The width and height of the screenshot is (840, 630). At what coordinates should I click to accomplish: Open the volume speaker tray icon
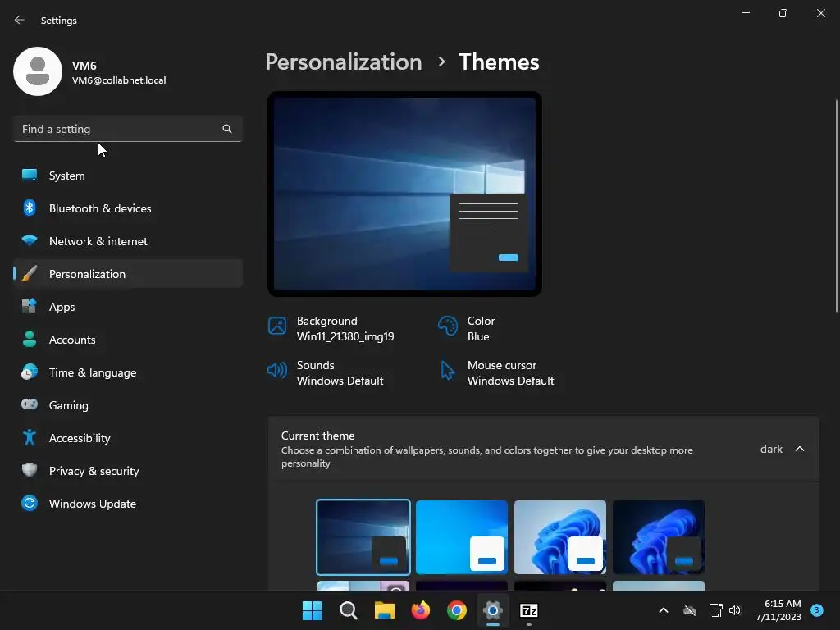click(735, 610)
